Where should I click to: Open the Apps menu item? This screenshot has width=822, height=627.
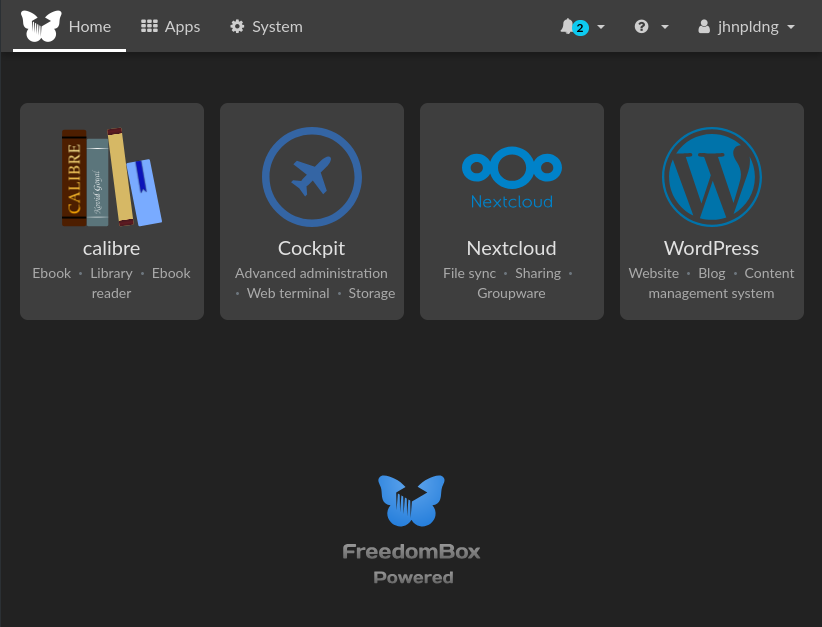click(182, 27)
